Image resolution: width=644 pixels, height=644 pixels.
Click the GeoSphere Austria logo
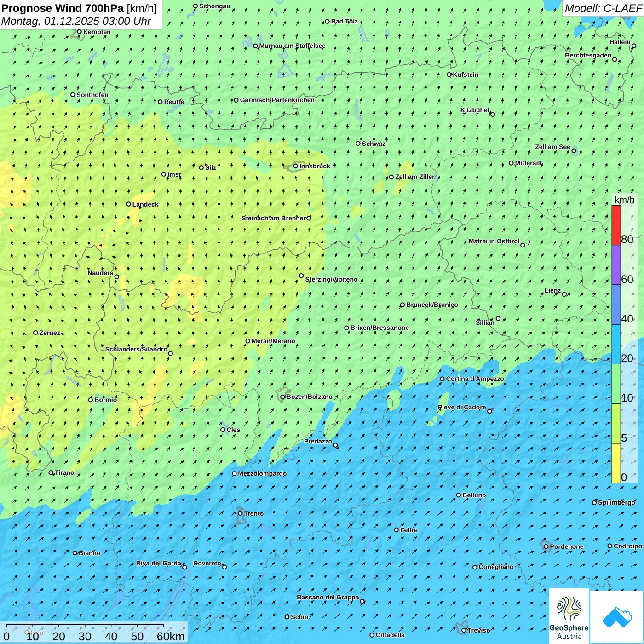(x=569, y=616)
